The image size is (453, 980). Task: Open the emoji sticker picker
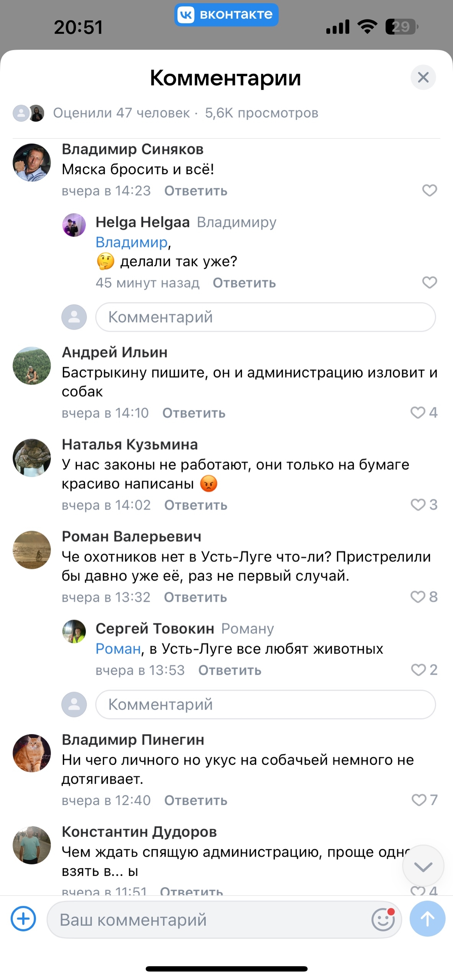click(383, 919)
